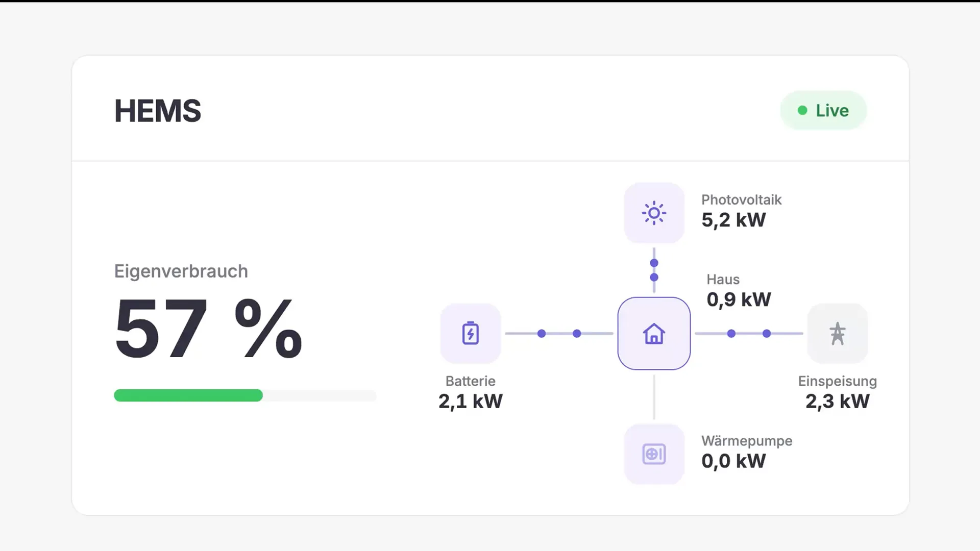Click the Wärmepumpe label
Image resolution: width=980 pixels, height=551 pixels.
point(747,441)
